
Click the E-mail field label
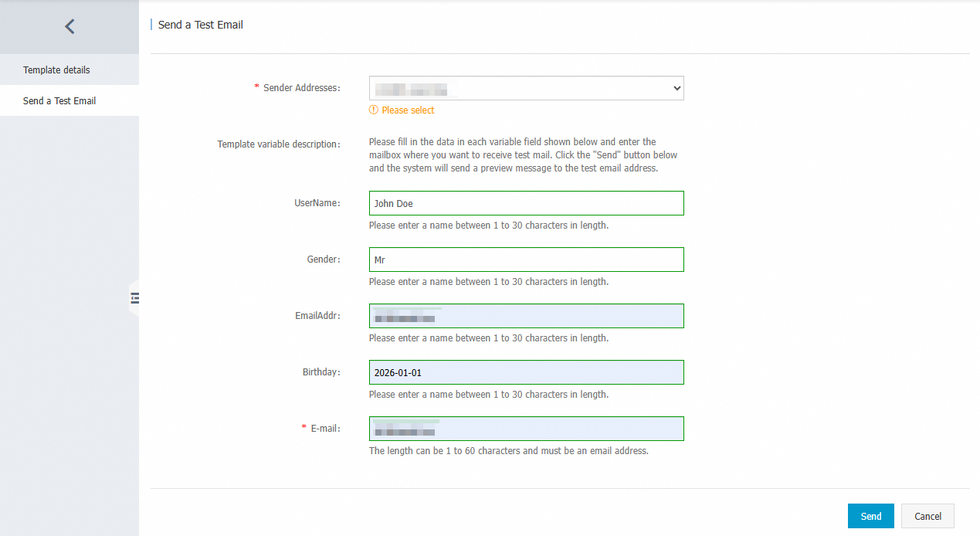325,429
